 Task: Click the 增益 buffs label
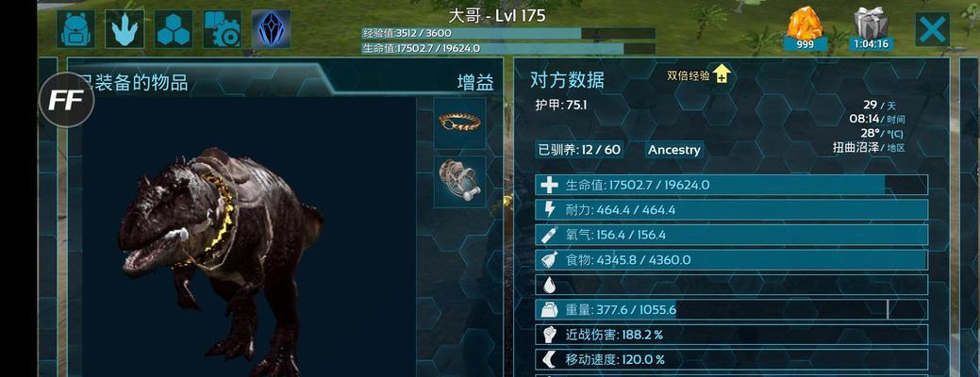point(475,82)
